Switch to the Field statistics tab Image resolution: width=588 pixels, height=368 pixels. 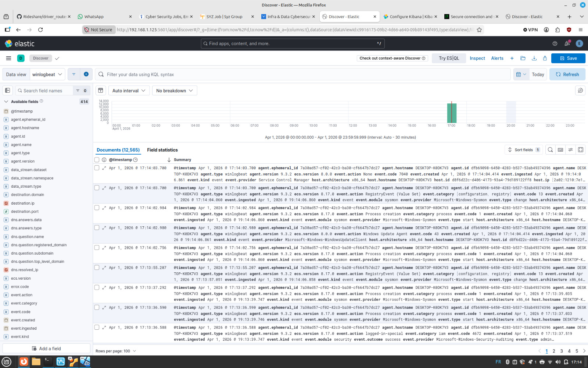pyautogui.click(x=162, y=150)
